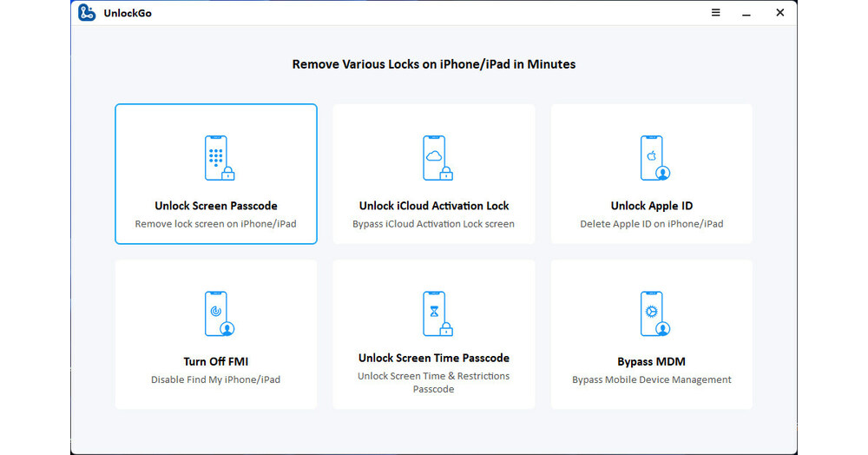Click the Bypass MDM gear phone icon
The width and height of the screenshot is (868, 455).
coord(652,313)
